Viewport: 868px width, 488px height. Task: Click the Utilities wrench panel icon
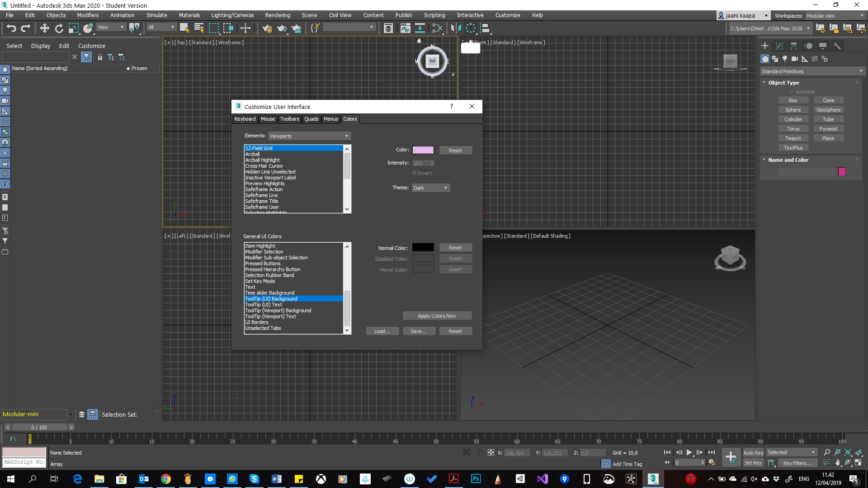(x=837, y=46)
